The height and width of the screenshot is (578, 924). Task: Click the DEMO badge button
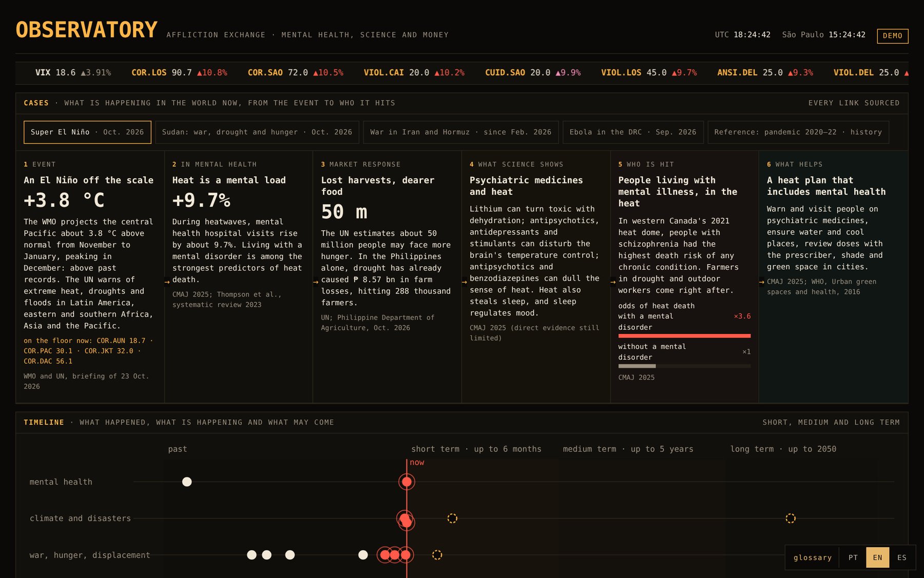pos(893,36)
